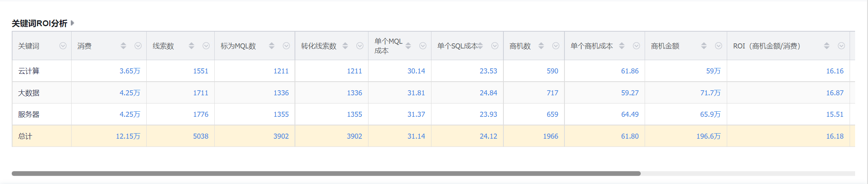868x184 pixels.
Task: Open the 关键词 column dropdown menu
Action: tap(63, 46)
